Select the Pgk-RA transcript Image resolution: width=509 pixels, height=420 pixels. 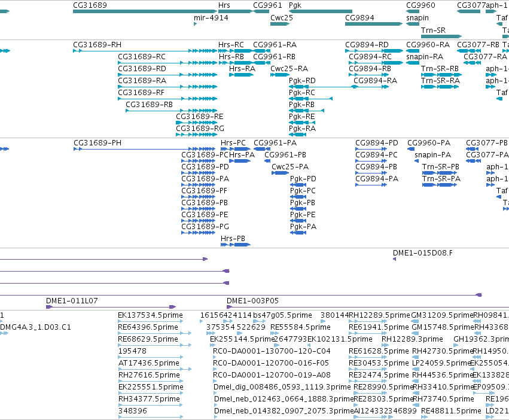point(297,135)
